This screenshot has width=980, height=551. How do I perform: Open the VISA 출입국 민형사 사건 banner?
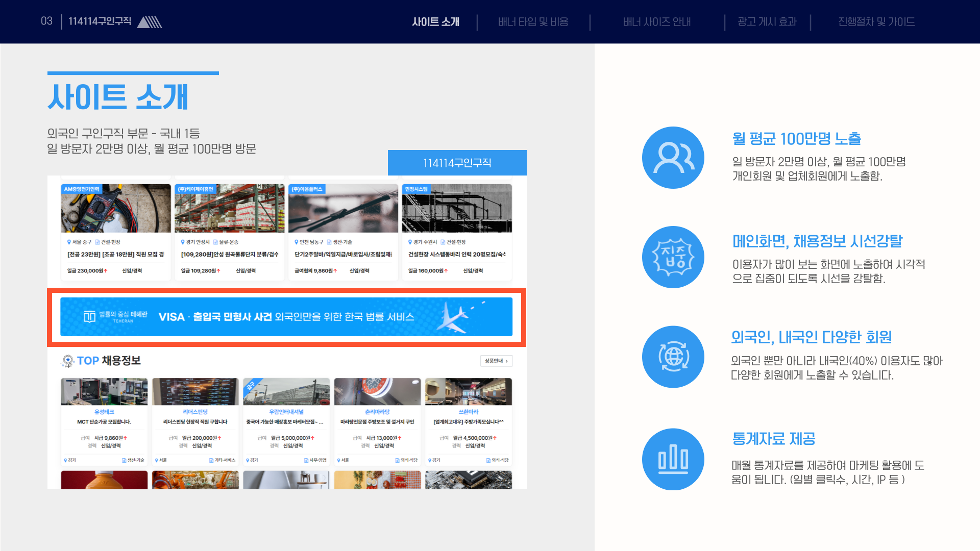click(x=286, y=317)
